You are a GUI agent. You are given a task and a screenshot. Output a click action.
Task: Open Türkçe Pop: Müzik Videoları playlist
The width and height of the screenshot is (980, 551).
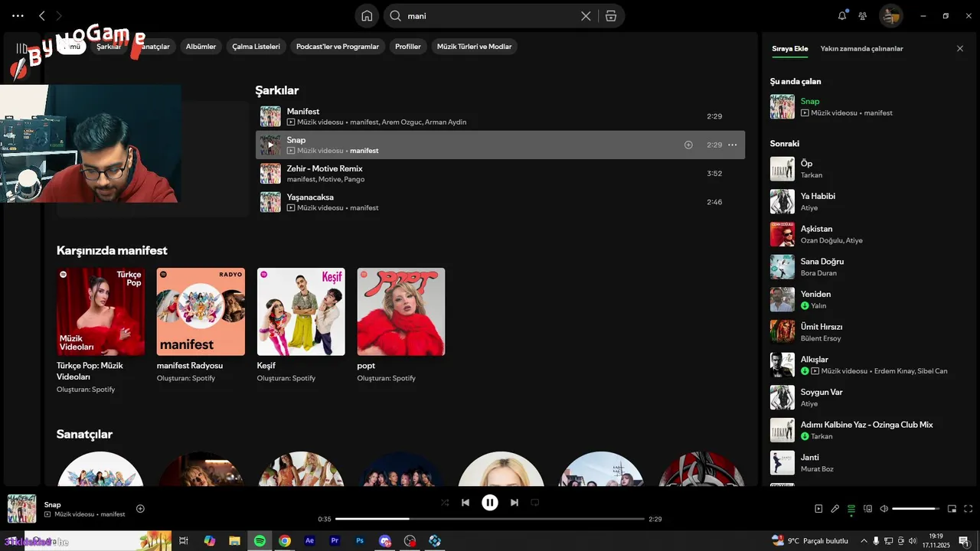pyautogui.click(x=100, y=331)
